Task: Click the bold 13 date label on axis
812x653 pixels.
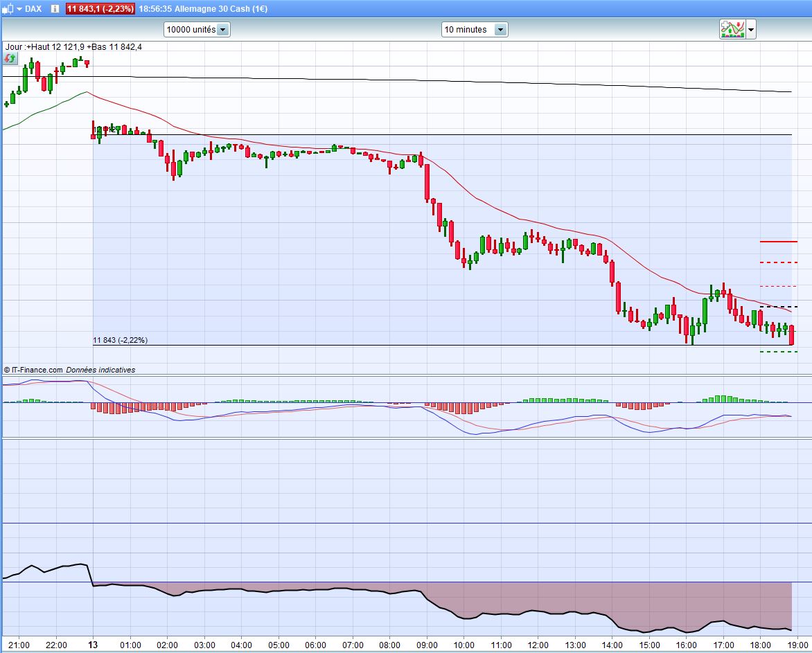Action: pos(94,645)
